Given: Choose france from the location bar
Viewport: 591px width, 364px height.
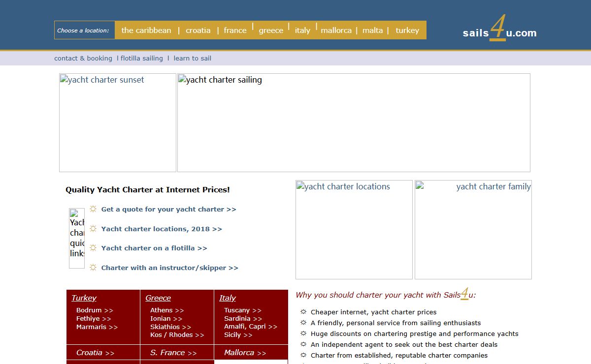Looking at the screenshot, I should tap(235, 30).
